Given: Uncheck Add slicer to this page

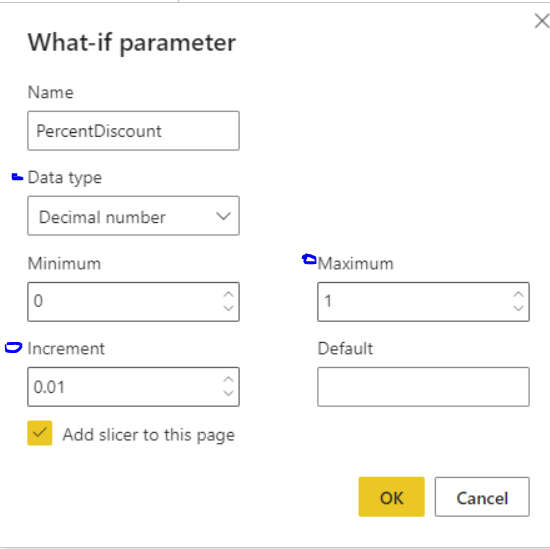Looking at the screenshot, I should 40,433.
